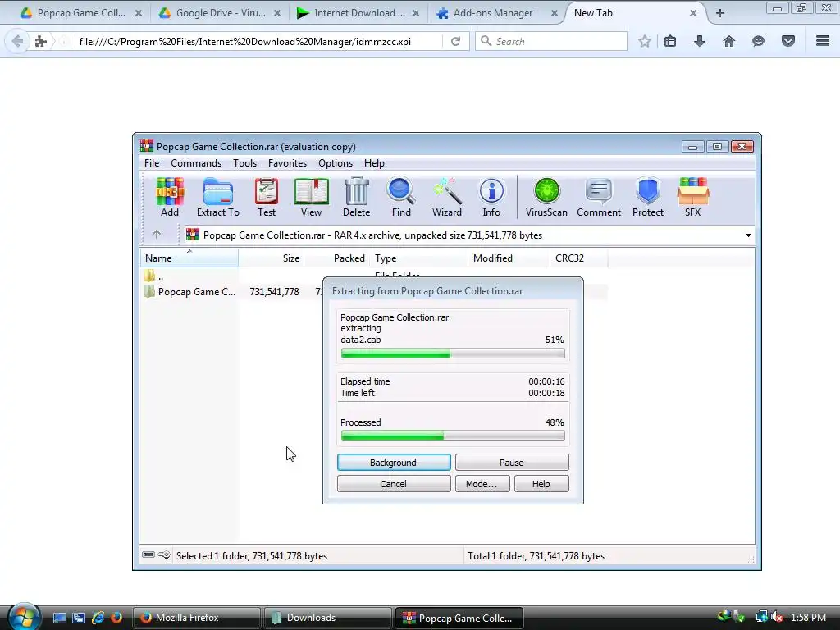Pause the extraction
The width and height of the screenshot is (840, 630).
click(512, 463)
